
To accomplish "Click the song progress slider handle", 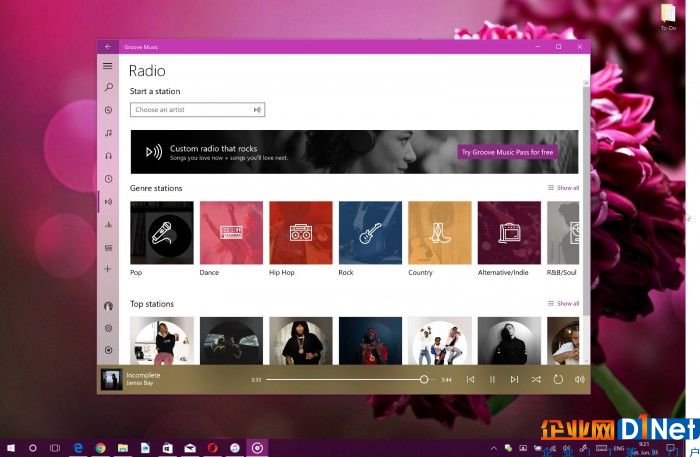I will 424,379.
